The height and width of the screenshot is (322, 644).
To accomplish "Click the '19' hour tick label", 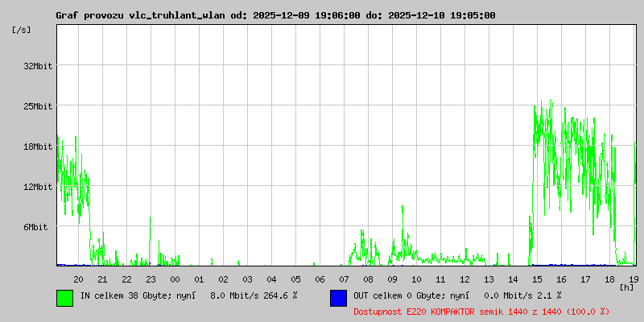I will point(634,279).
